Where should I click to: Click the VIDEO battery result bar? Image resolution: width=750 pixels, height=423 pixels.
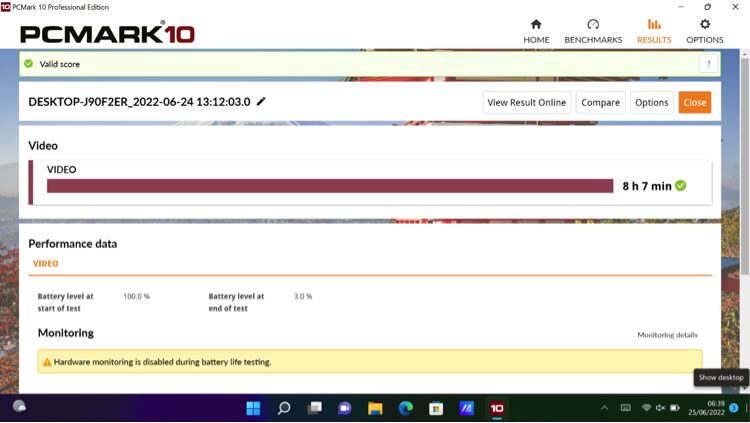point(330,186)
